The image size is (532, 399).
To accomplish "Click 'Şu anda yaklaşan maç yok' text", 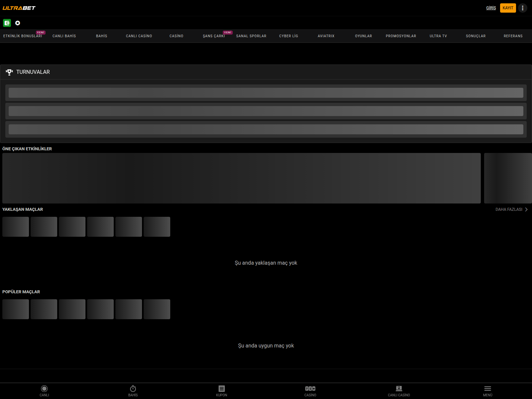I will [266, 263].
